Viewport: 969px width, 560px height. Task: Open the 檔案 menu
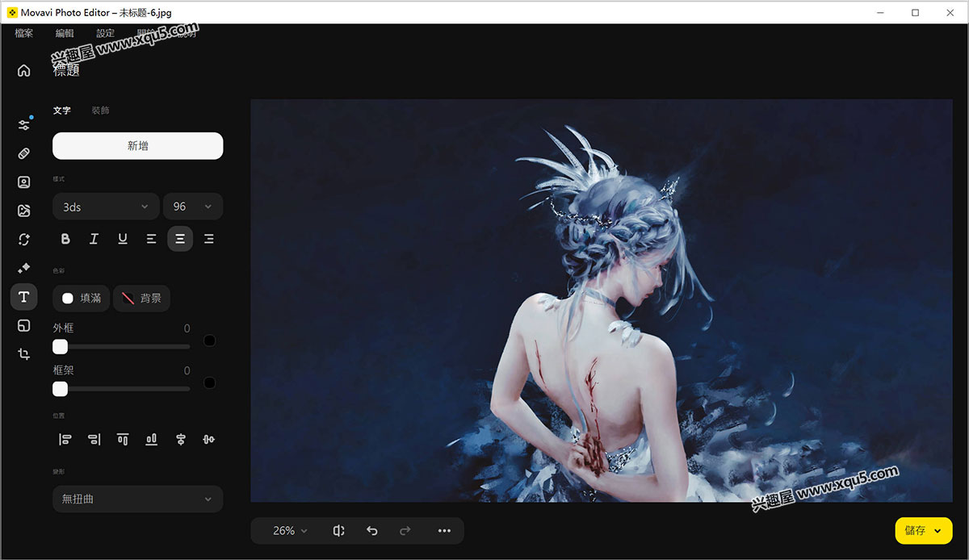[24, 33]
